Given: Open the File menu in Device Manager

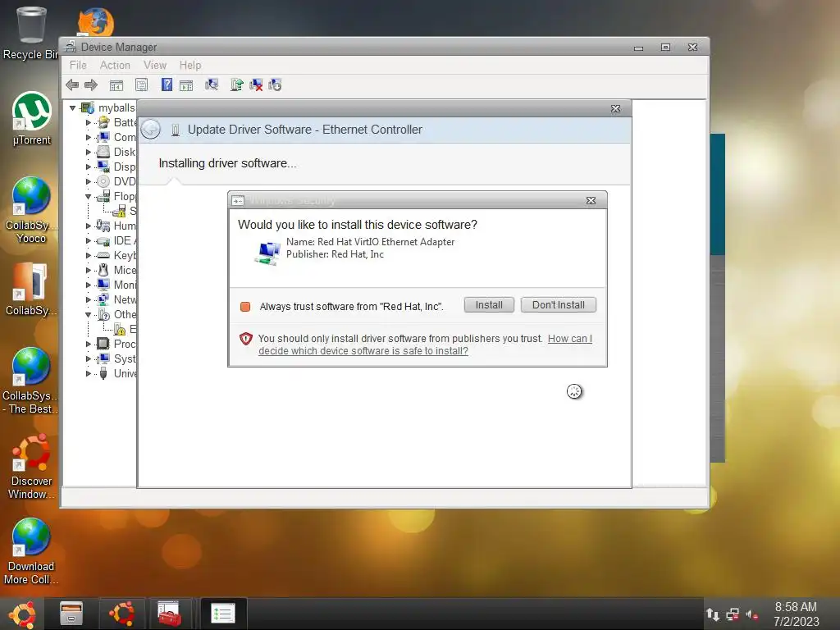Looking at the screenshot, I should point(78,66).
